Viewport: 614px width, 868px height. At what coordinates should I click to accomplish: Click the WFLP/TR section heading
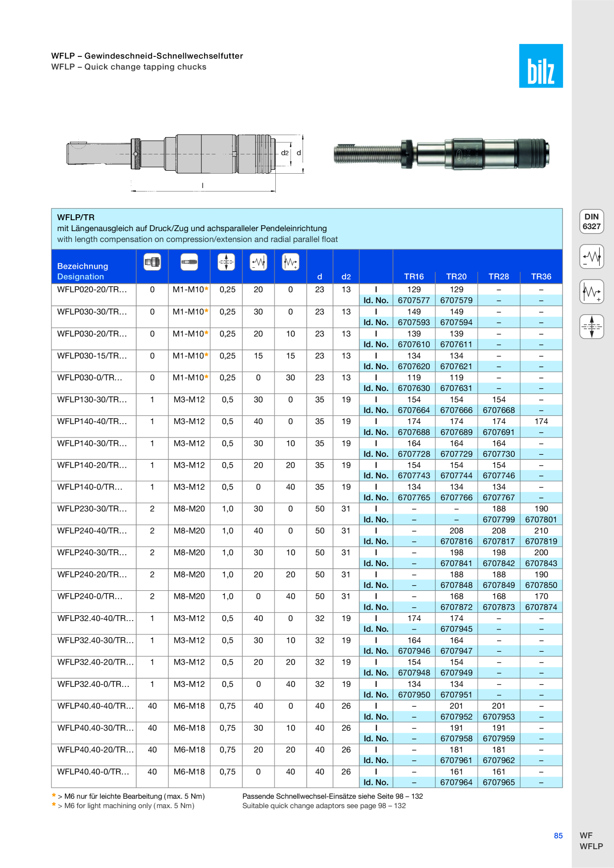(76, 217)
